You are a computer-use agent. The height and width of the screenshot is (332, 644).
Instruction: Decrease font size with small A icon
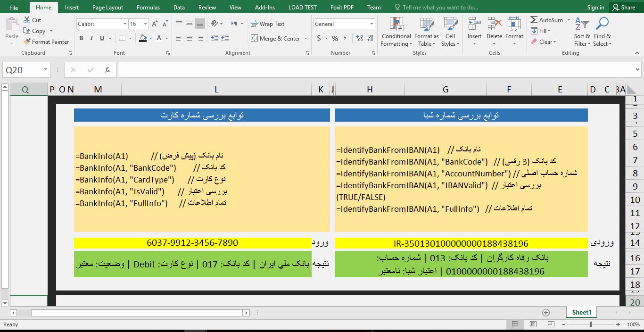click(x=165, y=24)
